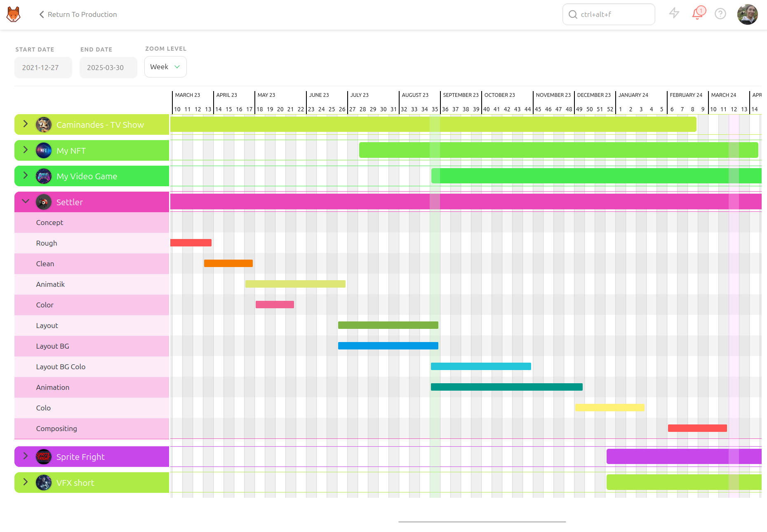Expand the My Video Game row
This screenshot has height=532, width=767.
point(26,176)
